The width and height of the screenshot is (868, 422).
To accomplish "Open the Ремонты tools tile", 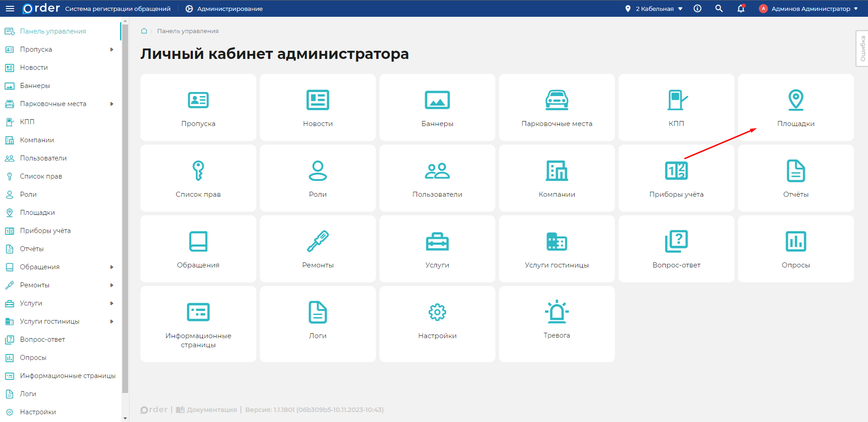I will tap(317, 249).
